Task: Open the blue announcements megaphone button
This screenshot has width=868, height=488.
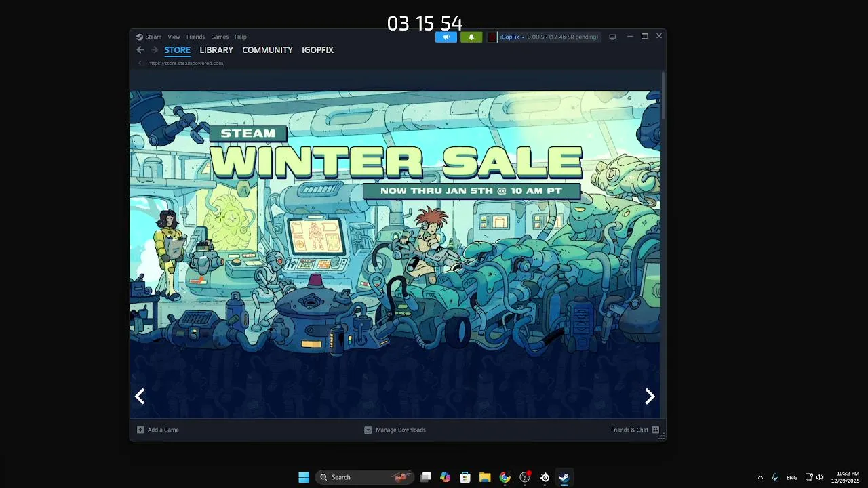Action: click(446, 37)
